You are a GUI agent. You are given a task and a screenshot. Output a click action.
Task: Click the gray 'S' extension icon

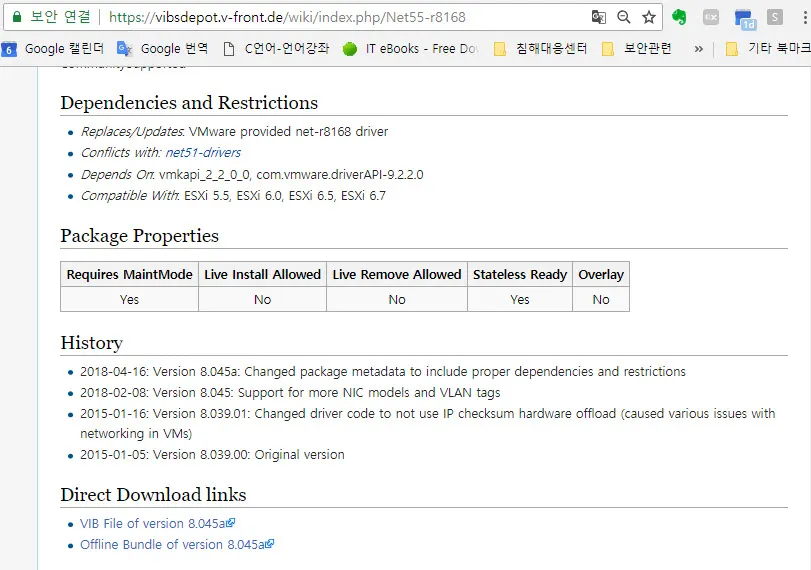click(775, 17)
